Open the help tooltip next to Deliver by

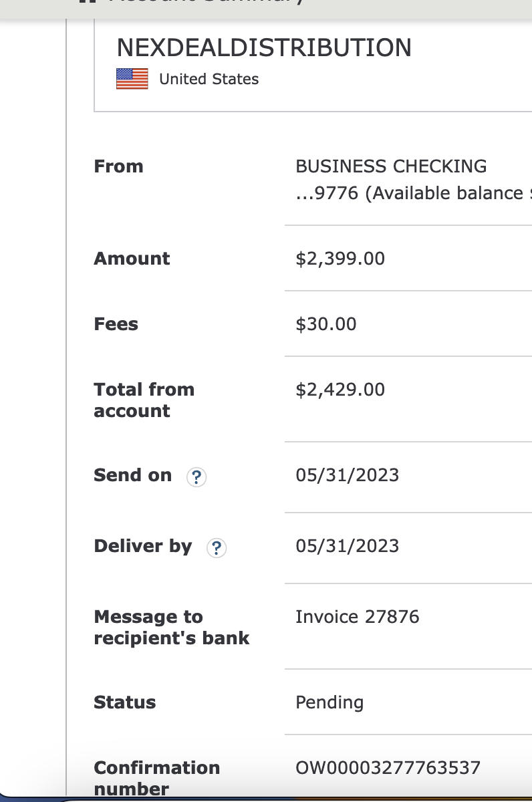click(216, 548)
